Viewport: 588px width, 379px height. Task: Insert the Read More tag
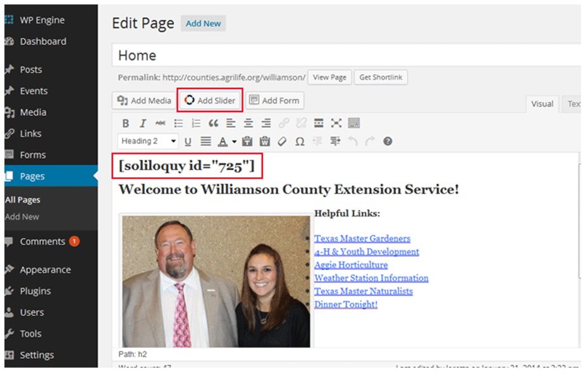pos(319,123)
